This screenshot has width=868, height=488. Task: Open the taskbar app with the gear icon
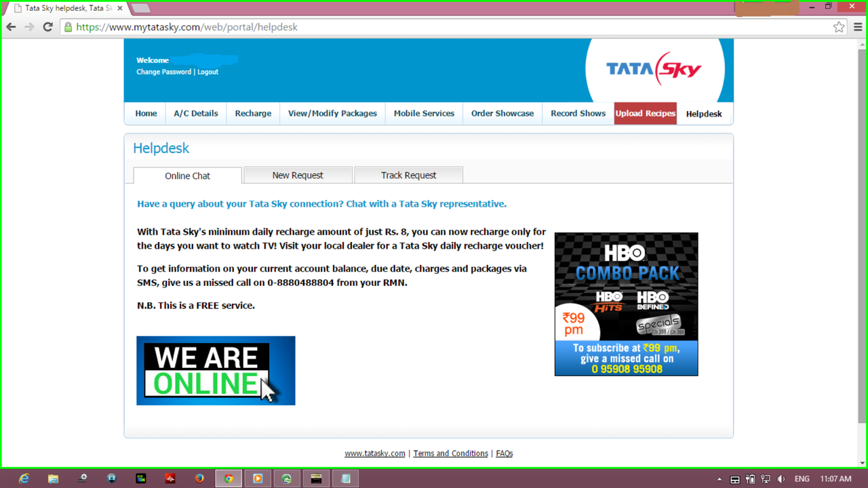click(x=82, y=479)
